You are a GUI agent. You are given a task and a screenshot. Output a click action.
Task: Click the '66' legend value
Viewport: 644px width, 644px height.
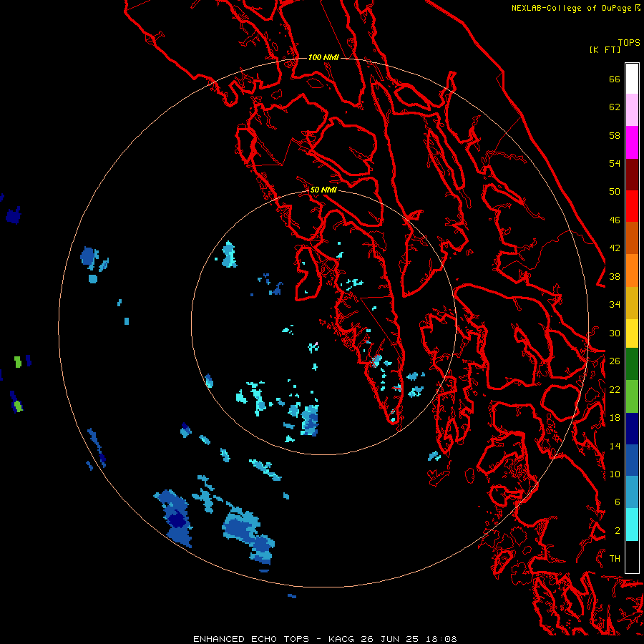[615, 79]
